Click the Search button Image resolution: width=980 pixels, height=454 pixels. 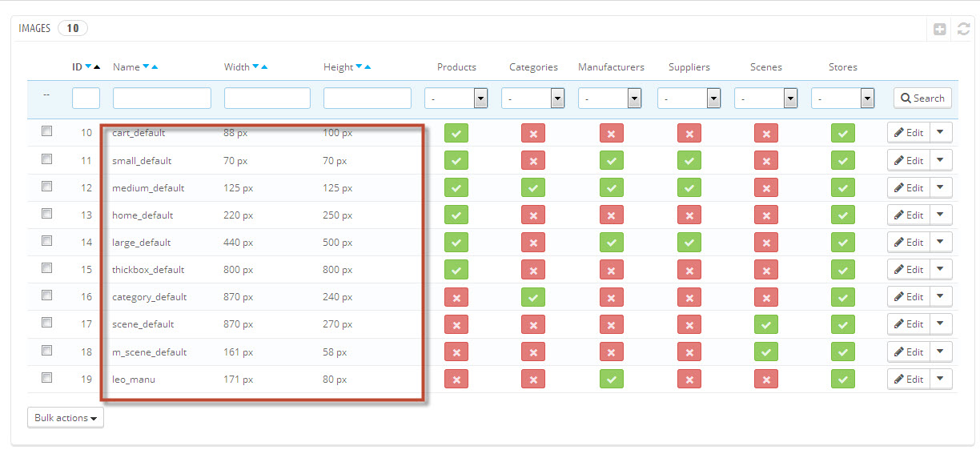[x=922, y=98]
